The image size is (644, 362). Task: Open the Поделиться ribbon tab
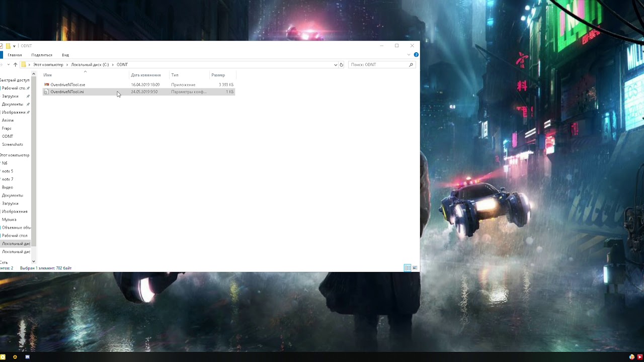42,55
